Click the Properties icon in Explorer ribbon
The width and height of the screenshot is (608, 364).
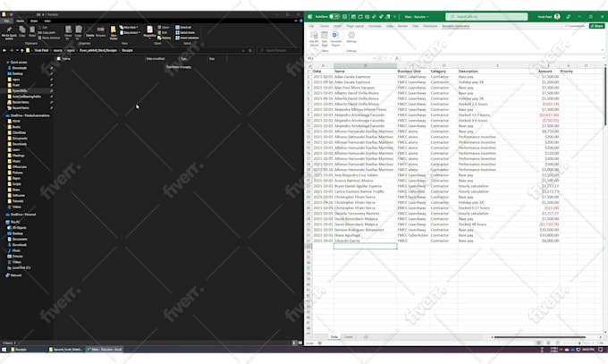click(x=149, y=32)
